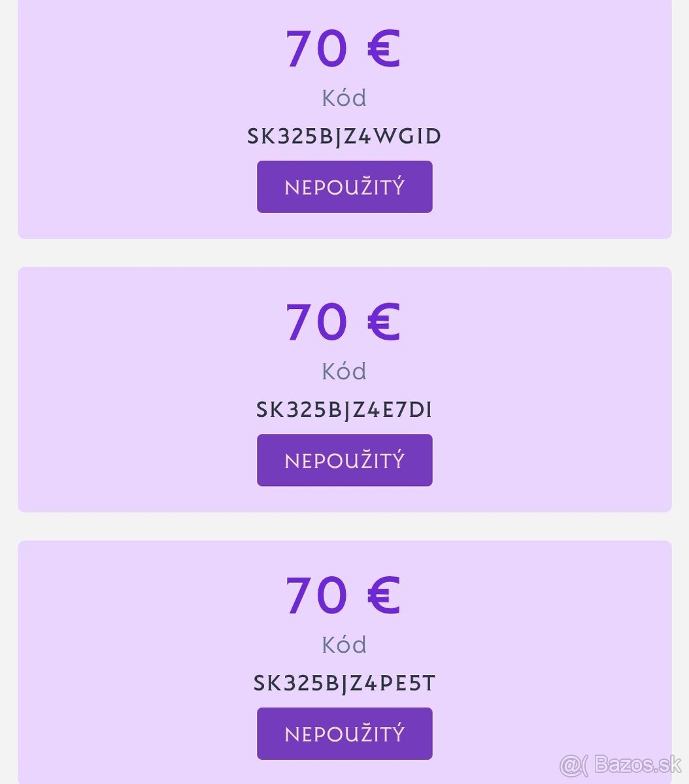Click NEPOUŽITÝ button under code SK325BJZ4E7DI
This screenshot has height=784, width=689.
[x=344, y=460]
